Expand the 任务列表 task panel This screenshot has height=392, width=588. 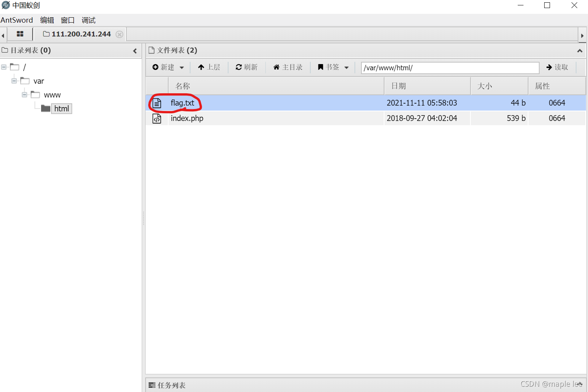580,384
